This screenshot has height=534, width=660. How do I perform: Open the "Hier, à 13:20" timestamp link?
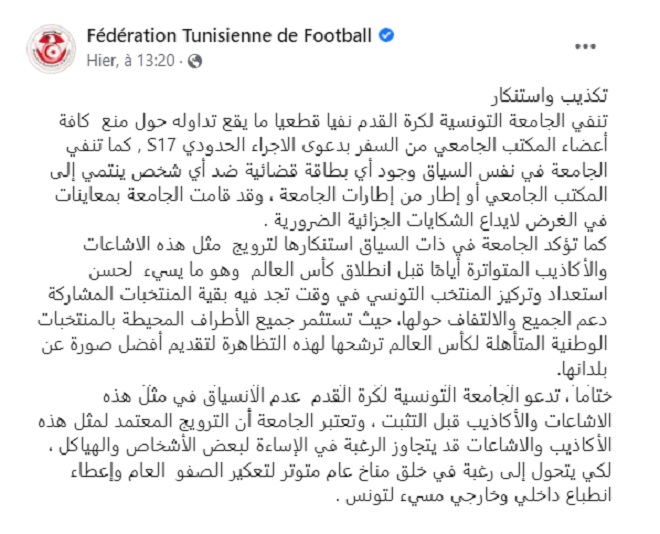(x=130, y=61)
